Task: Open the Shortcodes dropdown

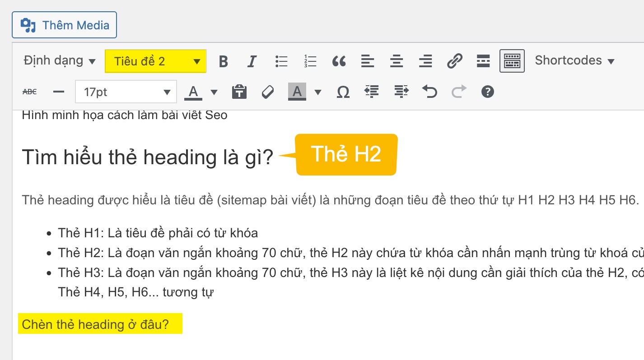Action: pos(575,61)
